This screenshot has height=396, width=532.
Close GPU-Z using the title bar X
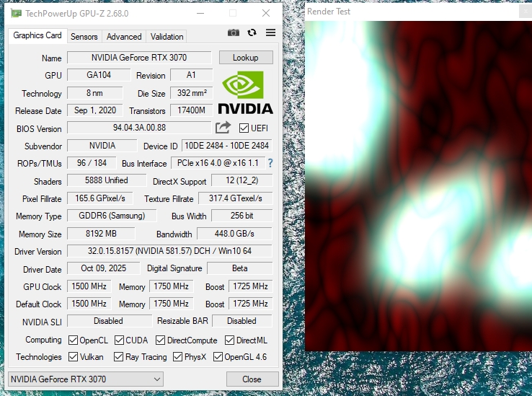(266, 13)
